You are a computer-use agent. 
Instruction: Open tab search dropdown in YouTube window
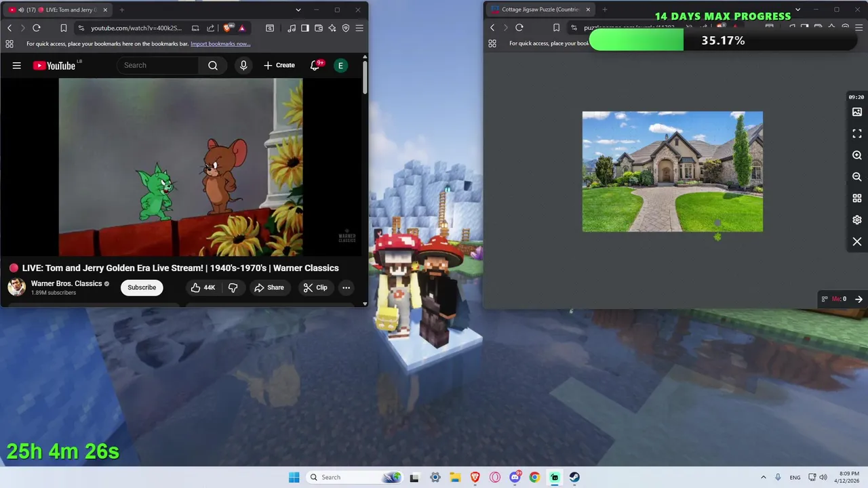pos(298,9)
